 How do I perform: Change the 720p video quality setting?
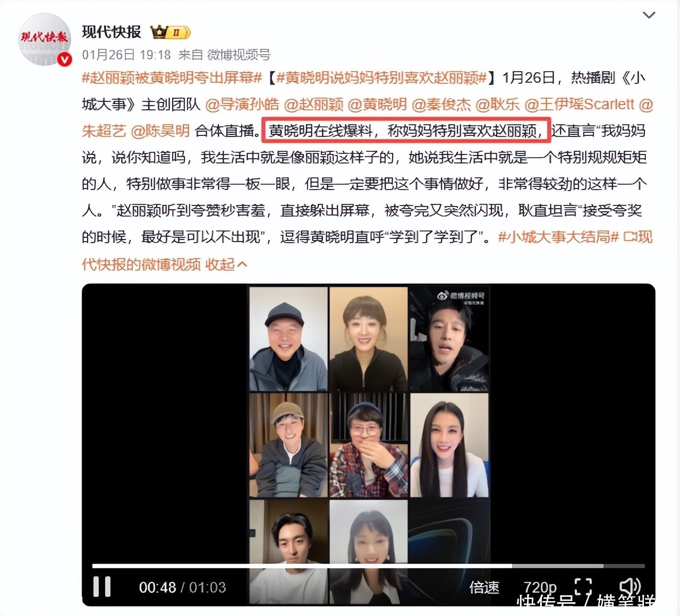540,587
